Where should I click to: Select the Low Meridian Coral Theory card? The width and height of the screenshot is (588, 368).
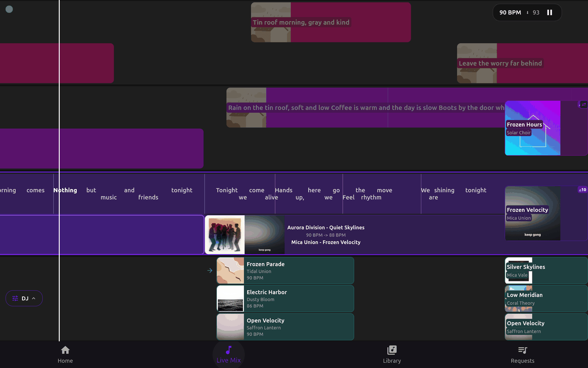546,299
